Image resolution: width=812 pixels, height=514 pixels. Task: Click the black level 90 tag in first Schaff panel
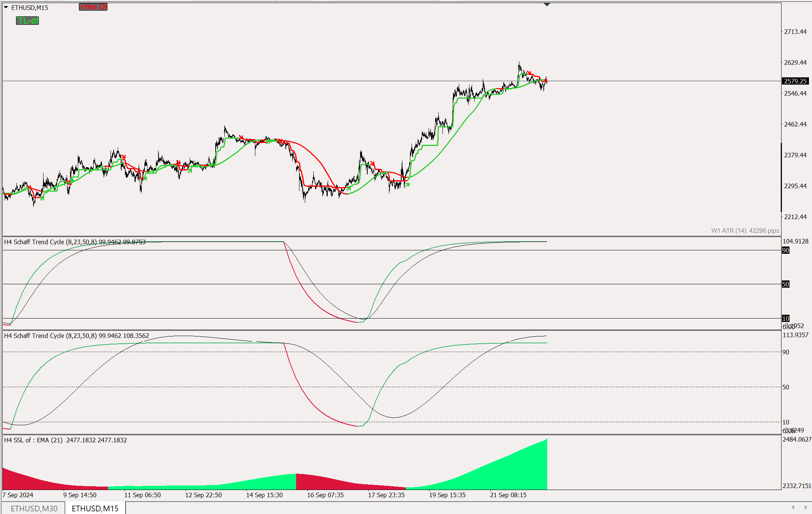(786, 250)
